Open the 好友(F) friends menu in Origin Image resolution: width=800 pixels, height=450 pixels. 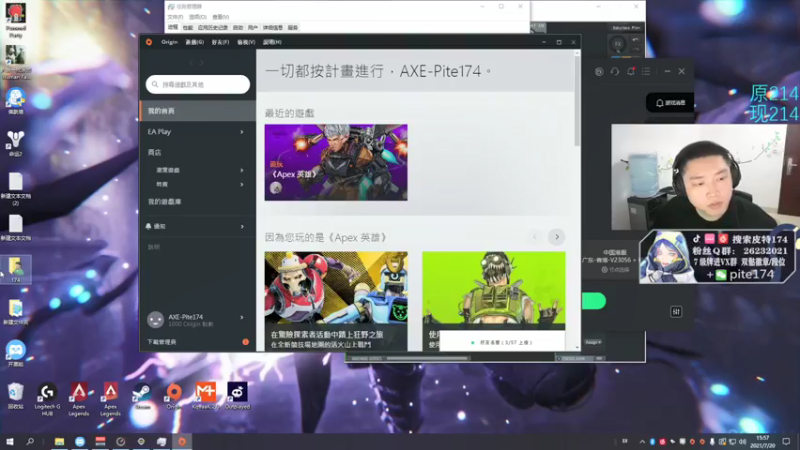pos(220,42)
